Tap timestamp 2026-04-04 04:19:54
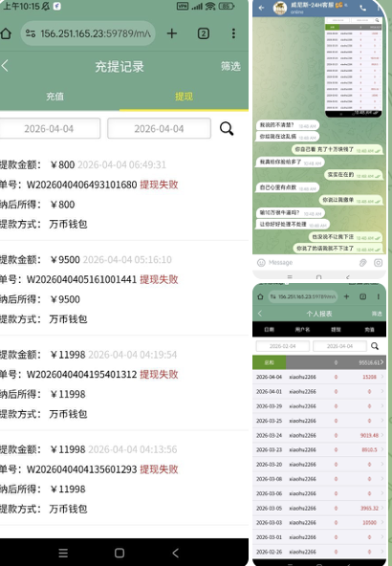This screenshot has height=566, width=392. point(133,355)
